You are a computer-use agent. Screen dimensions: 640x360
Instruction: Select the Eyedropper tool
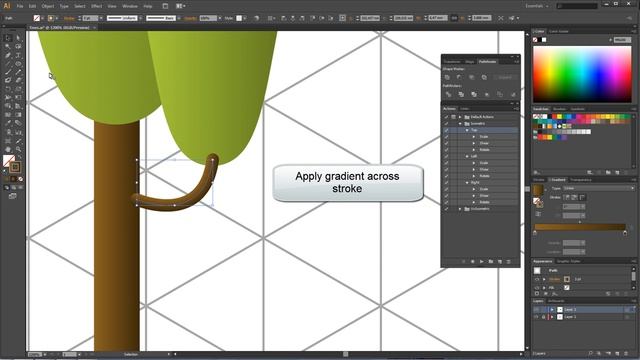click(8, 122)
